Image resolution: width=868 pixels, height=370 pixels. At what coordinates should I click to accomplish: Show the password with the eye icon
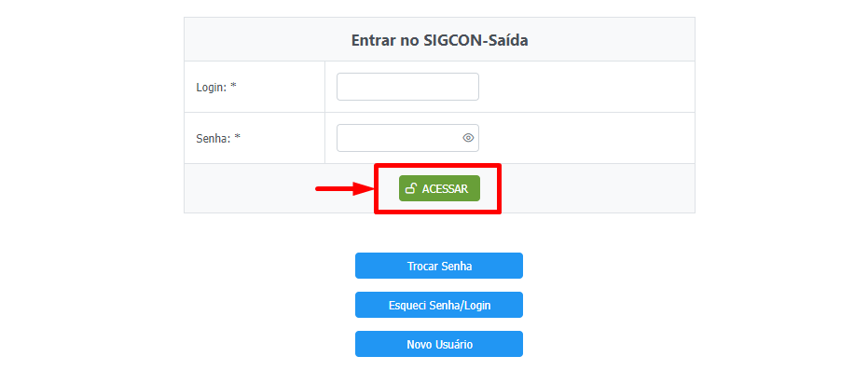[468, 138]
